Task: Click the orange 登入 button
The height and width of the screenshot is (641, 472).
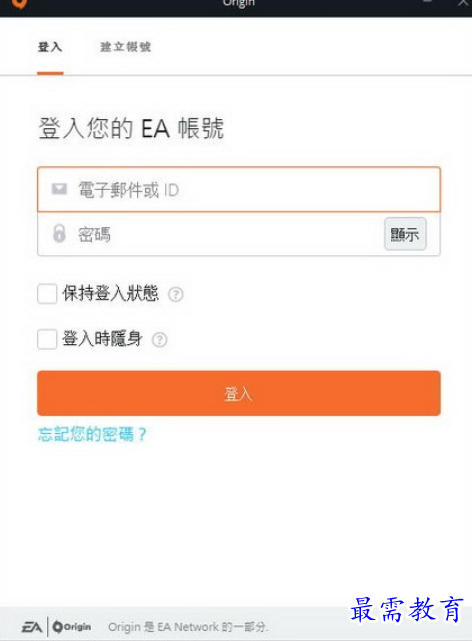Action: point(239,393)
